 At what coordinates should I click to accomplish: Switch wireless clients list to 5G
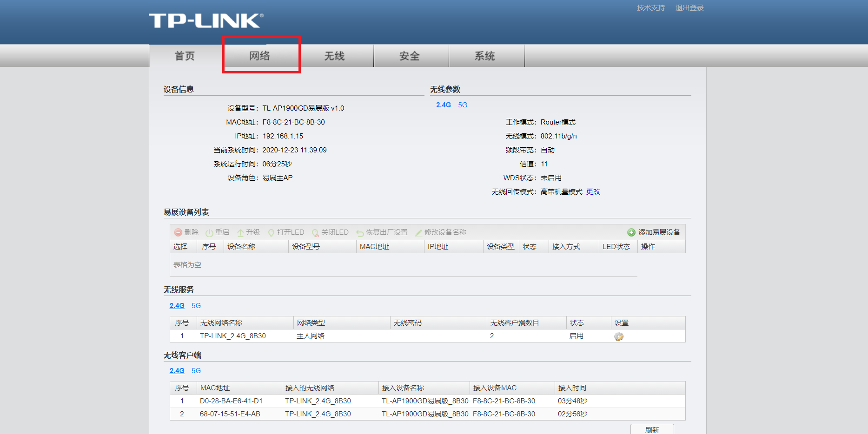196,370
